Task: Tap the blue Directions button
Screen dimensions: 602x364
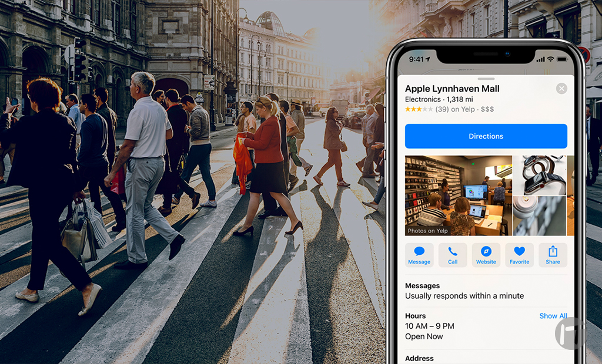Action: pyautogui.click(x=486, y=136)
